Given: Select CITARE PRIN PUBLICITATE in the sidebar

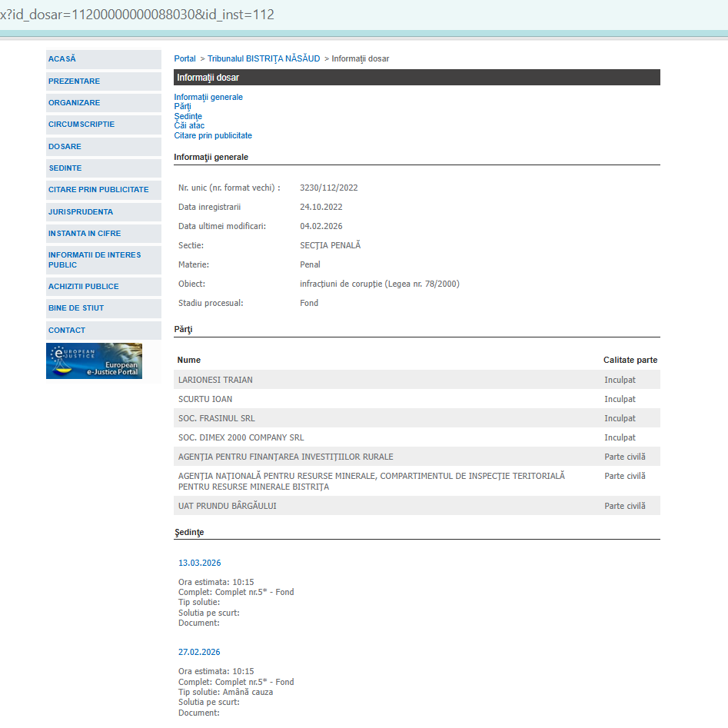Looking at the screenshot, I should coord(98,190).
